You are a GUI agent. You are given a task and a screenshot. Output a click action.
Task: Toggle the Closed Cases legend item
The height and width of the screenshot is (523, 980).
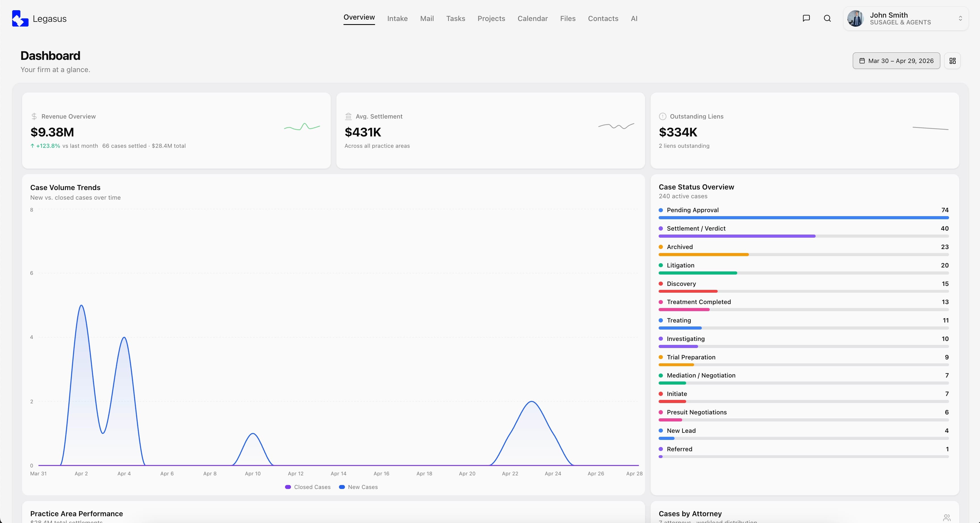pyautogui.click(x=307, y=487)
